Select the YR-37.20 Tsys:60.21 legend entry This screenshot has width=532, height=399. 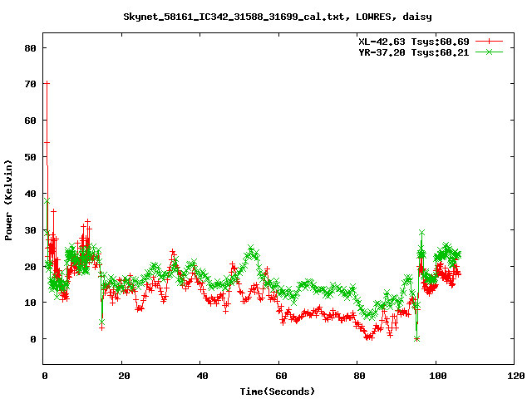[x=414, y=52]
